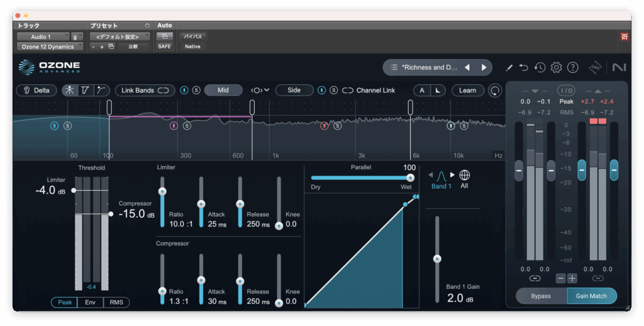Open the <デフォルト設定> preset dropdown
This screenshot has height=326, width=644.
click(x=119, y=37)
